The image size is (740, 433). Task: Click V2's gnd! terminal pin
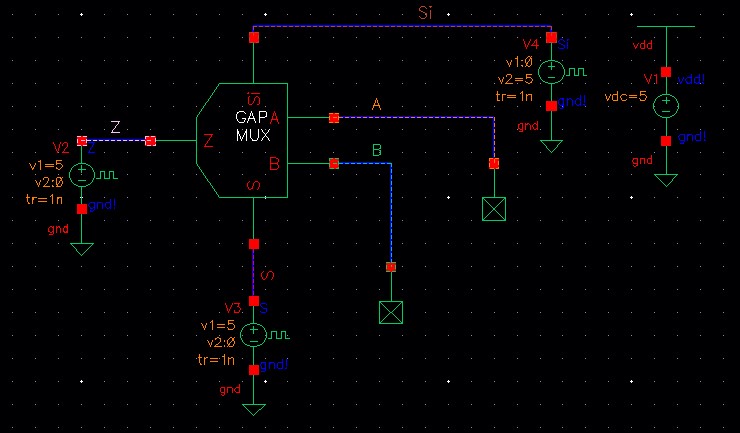pyautogui.click(x=82, y=209)
